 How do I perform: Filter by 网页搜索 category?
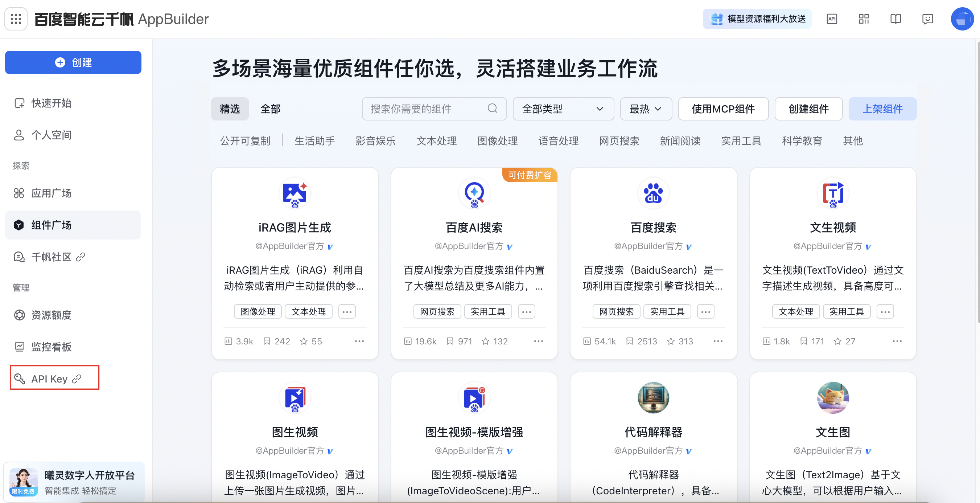(619, 141)
